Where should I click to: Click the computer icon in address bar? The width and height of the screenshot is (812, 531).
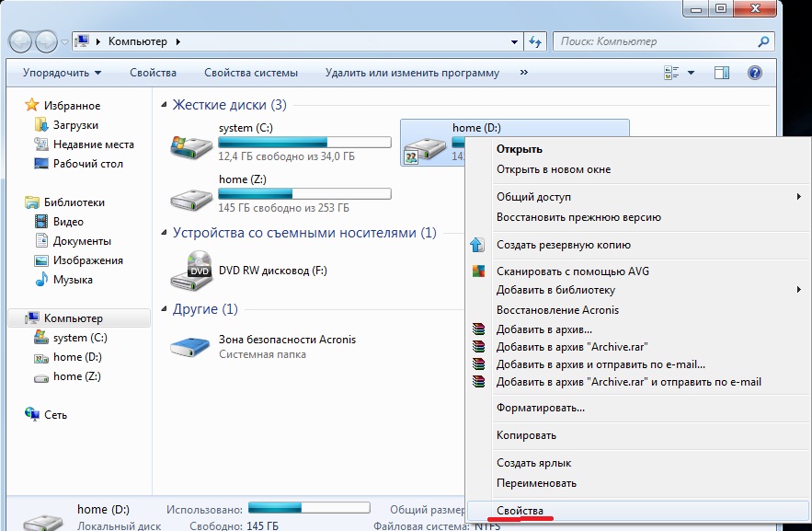click(82, 41)
